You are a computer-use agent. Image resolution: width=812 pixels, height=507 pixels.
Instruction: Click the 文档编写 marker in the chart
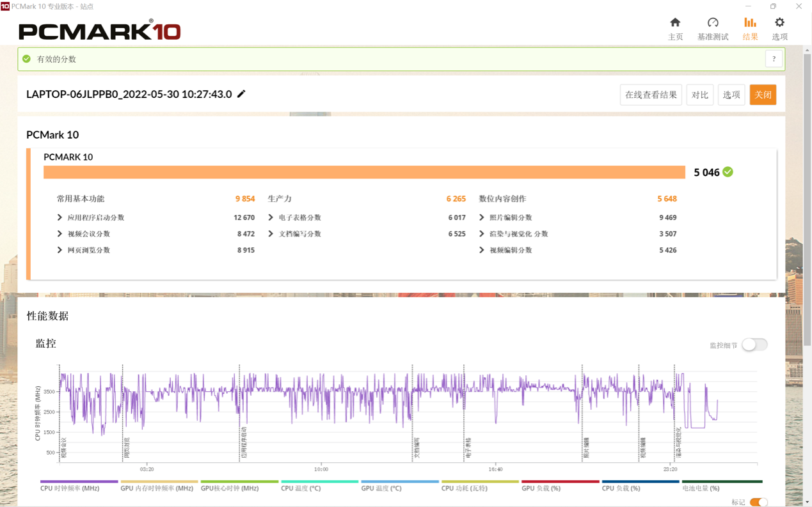click(x=417, y=448)
